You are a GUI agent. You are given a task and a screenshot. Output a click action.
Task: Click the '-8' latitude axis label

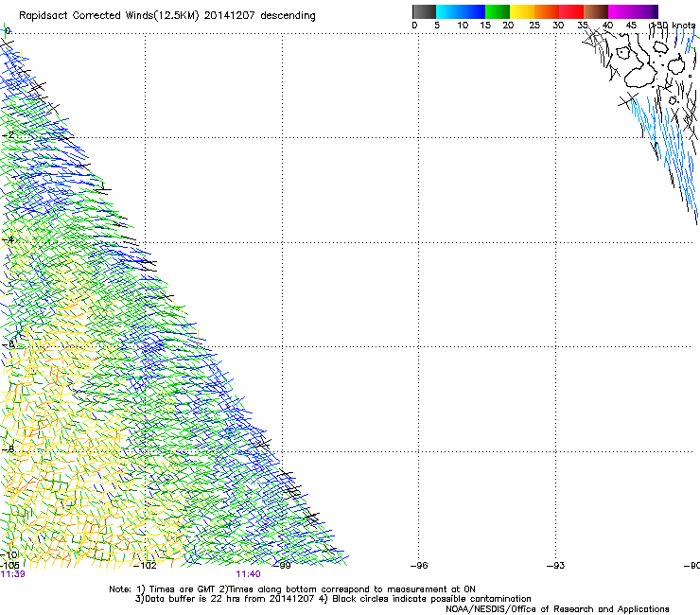click(9, 448)
